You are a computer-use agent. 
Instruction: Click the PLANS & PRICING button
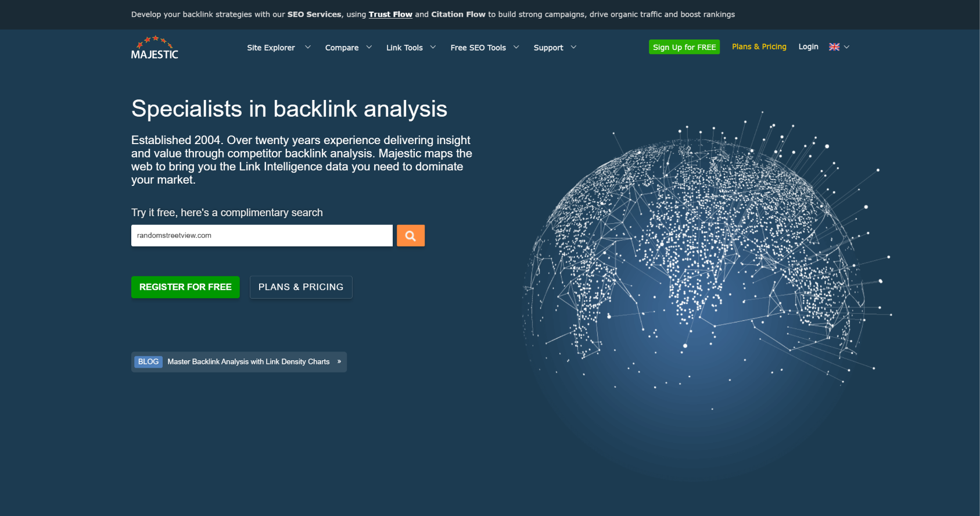301,287
